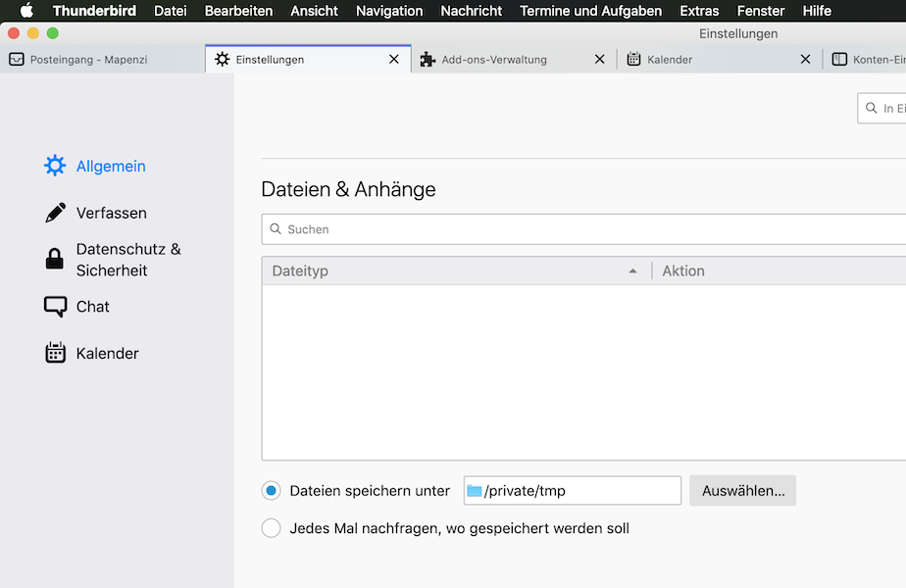This screenshot has height=588, width=906.
Task: Select 'Jedes Mal nachfragen' radio button
Action: 272,528
